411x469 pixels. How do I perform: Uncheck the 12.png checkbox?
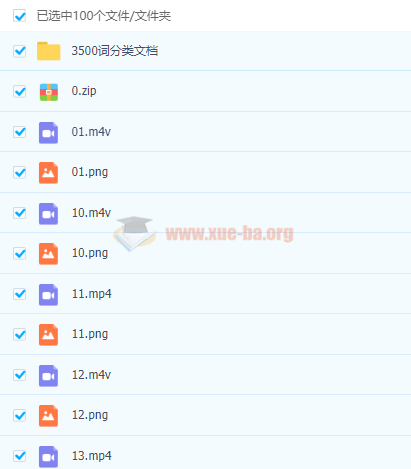pyautogui.click(x=20, y=415)
